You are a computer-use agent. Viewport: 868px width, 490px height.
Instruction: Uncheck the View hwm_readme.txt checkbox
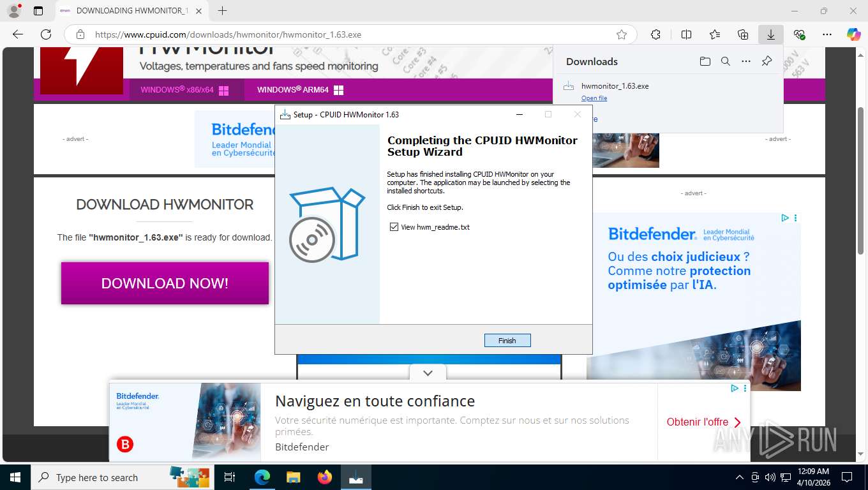[x=394, y=227]
